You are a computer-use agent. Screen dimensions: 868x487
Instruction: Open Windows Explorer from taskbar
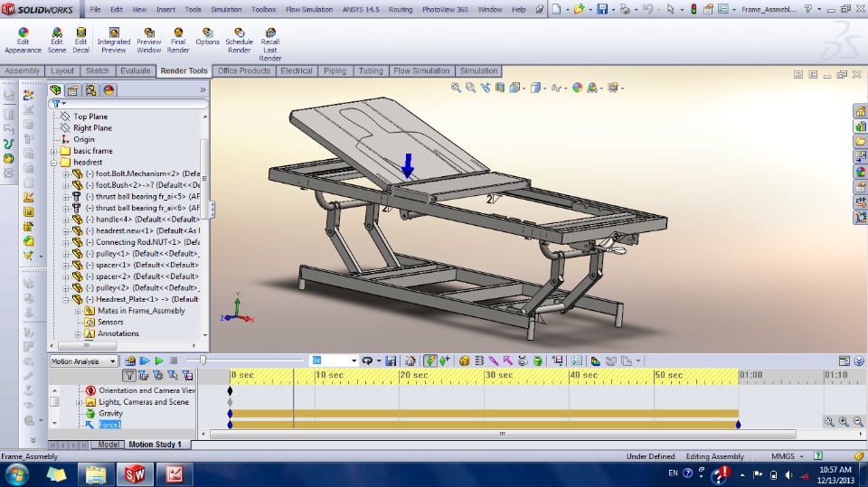point(96,475)
